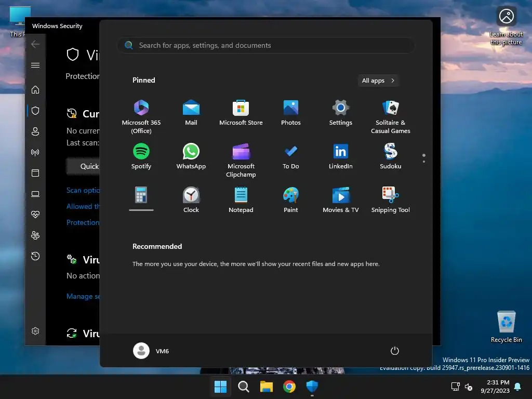Open Microsoft Store

pos(241,113)
